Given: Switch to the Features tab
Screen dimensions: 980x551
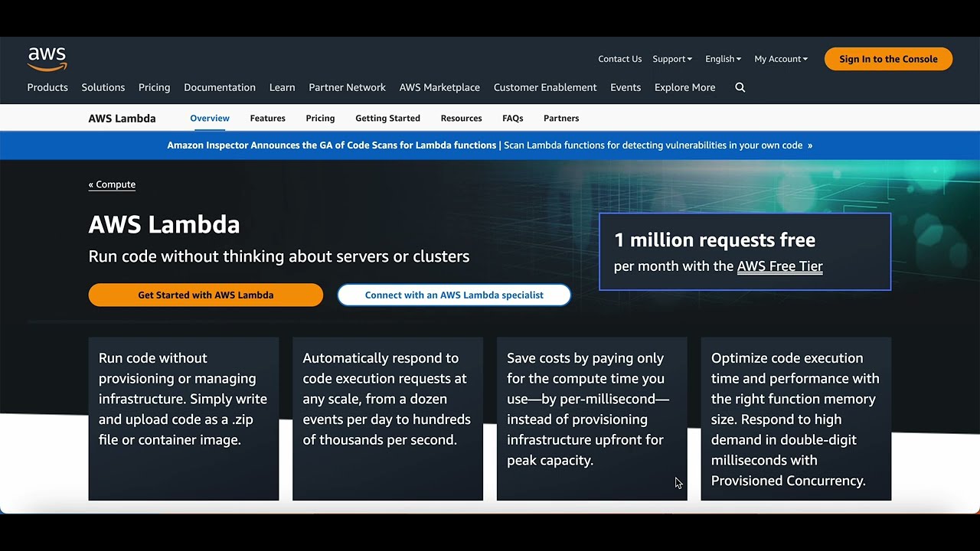Looking at the screenshot, I should (268, 119).
